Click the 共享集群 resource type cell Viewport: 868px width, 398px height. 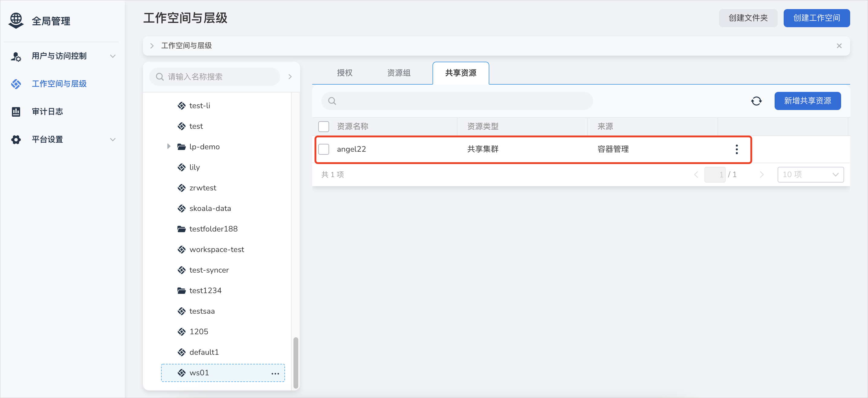(483, 149)
